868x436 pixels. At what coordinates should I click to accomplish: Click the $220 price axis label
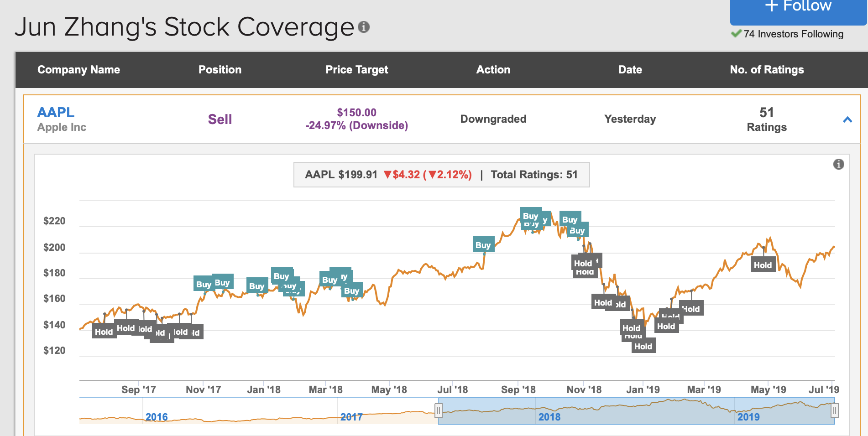(54, 221)
